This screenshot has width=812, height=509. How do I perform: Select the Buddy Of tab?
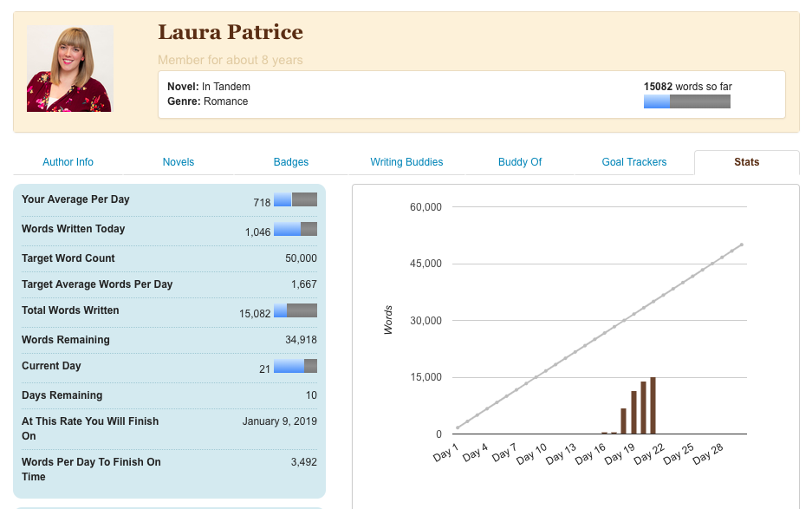520,162
